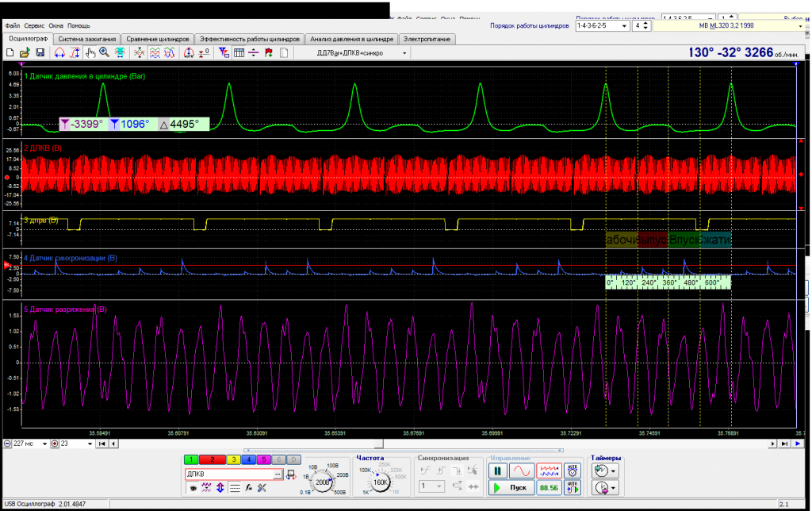Viewport: 812px width, 511px height.
Task: Open a saved oscillogram file
Action: pos(25,53)
